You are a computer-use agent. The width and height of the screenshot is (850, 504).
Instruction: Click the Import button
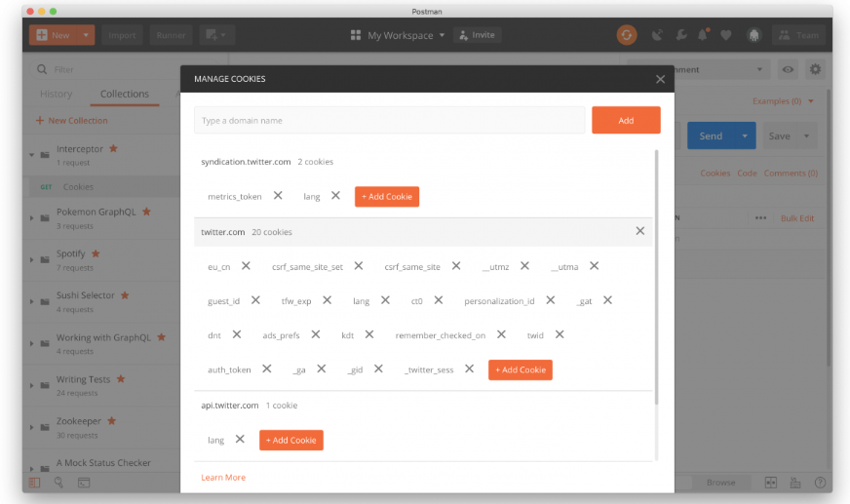tap(122, 35)
